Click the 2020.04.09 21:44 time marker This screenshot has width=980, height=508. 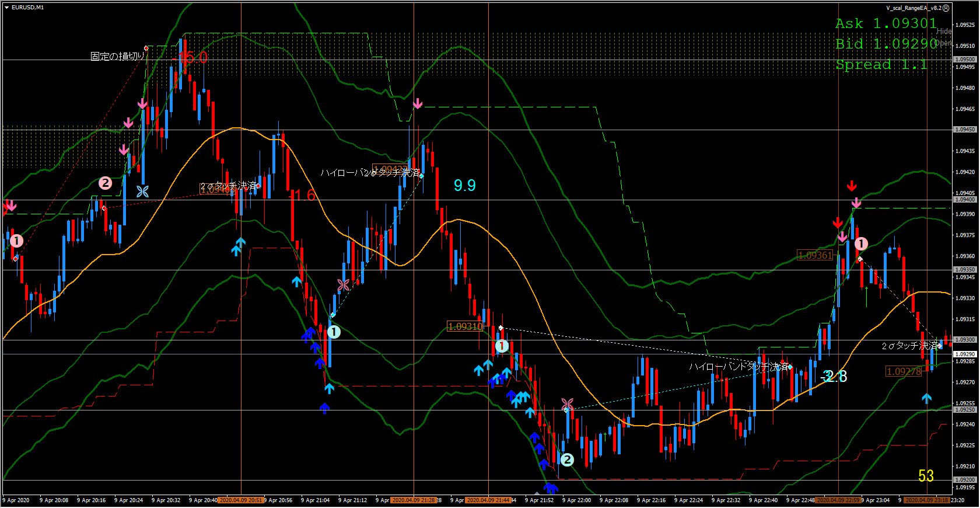(488, 500)
